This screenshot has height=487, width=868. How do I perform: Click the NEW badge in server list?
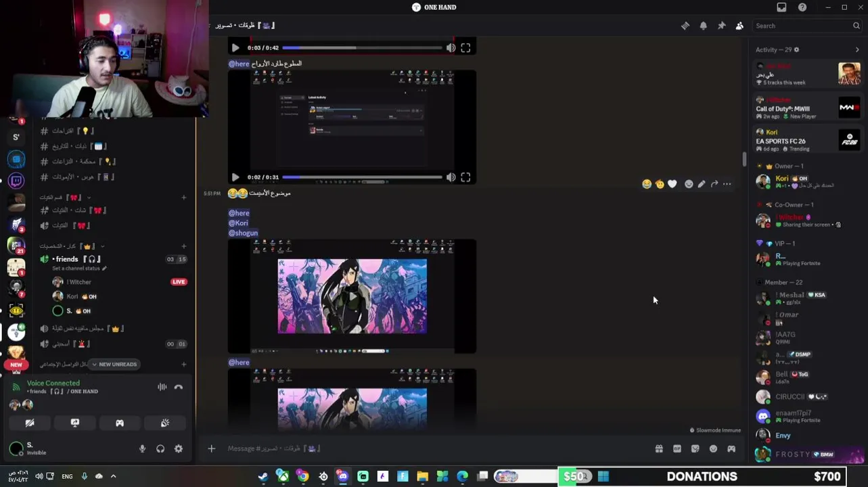coord(16,365)
